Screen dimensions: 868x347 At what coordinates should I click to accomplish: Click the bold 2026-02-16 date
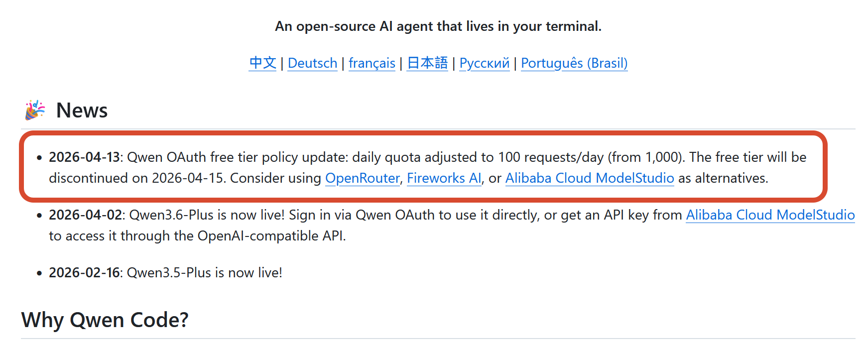coord(84,273)
